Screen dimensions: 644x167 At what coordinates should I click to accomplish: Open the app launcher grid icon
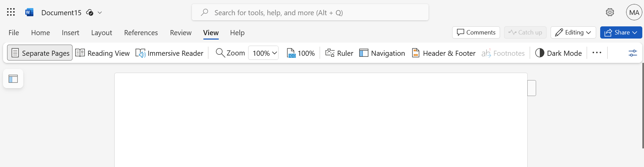[11, 13]
